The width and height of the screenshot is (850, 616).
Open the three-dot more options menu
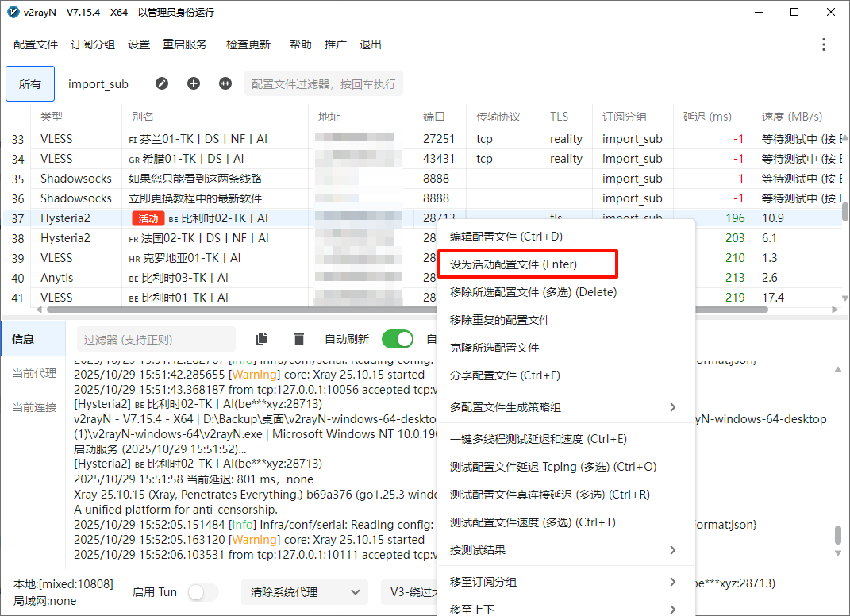pos(824,44)
